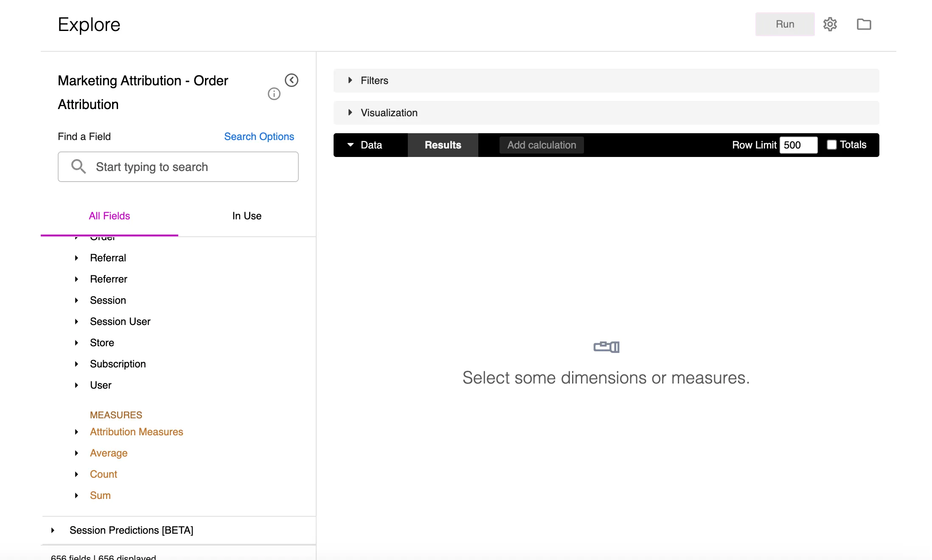Viewport: 932px width, 560px height.
Task: Open the Average measures group
Action: [108, 453]
